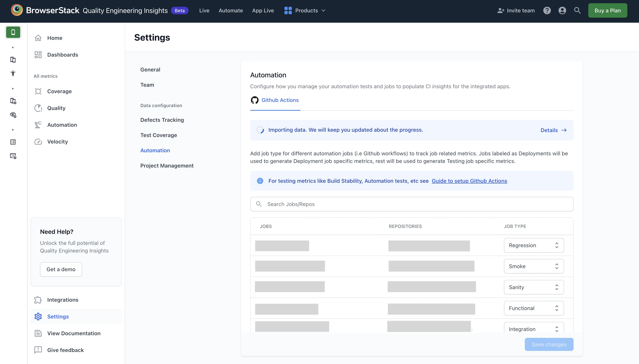
Task: Click the JOB TYPE column header
Action: (x=515, y=226)
